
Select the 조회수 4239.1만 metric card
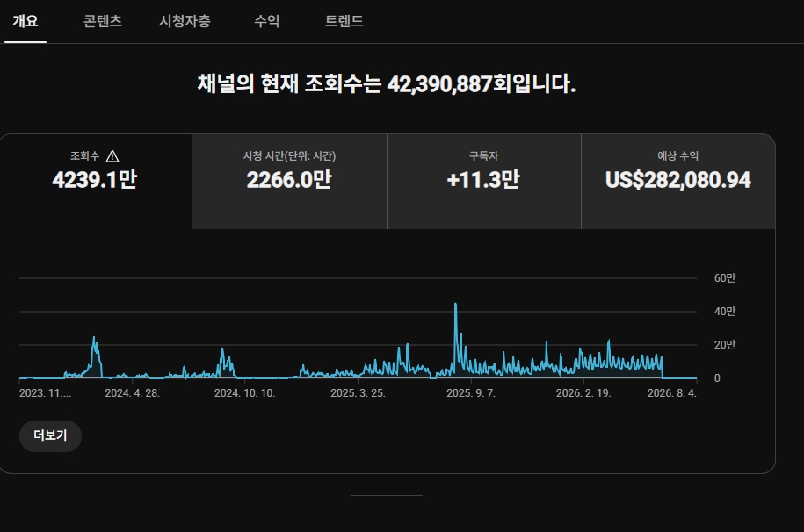[96, 182]
